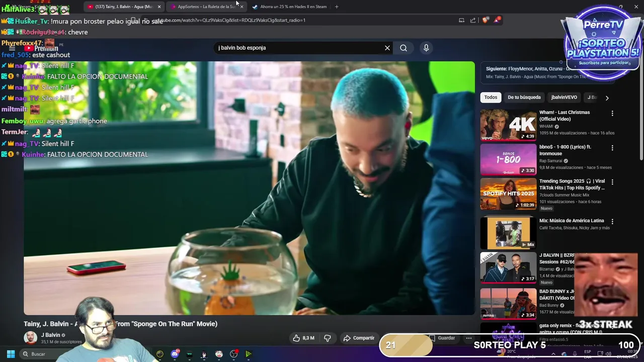This screenshot has width=644, height=362.
Task: Close the AppSorteos browser tab
Action: 242,7
